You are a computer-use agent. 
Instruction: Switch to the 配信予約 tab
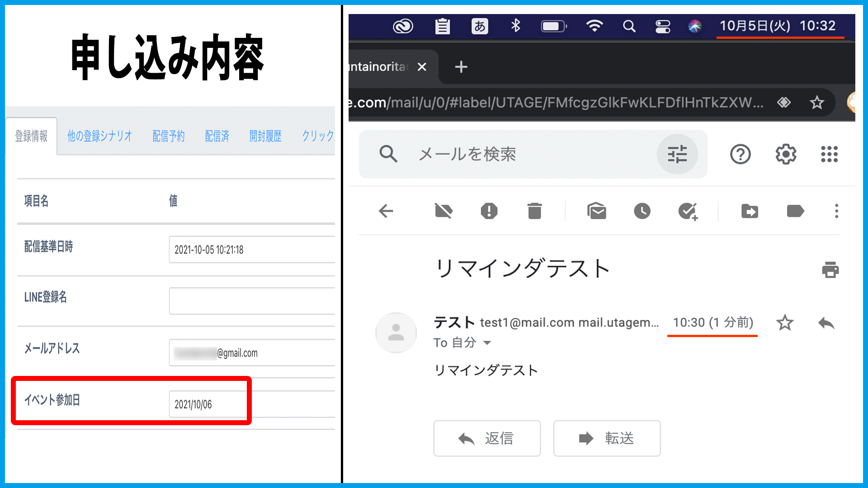[x=169, y=136]
